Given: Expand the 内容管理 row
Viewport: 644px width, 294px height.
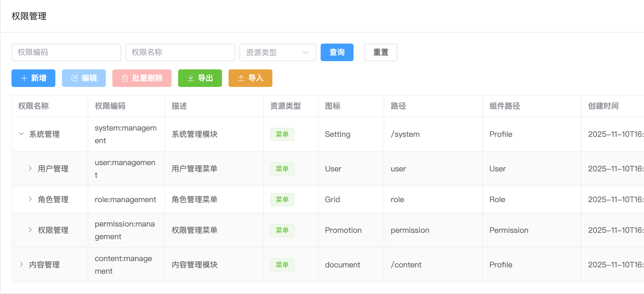Looking at the screenshot, I should [21, 264].
